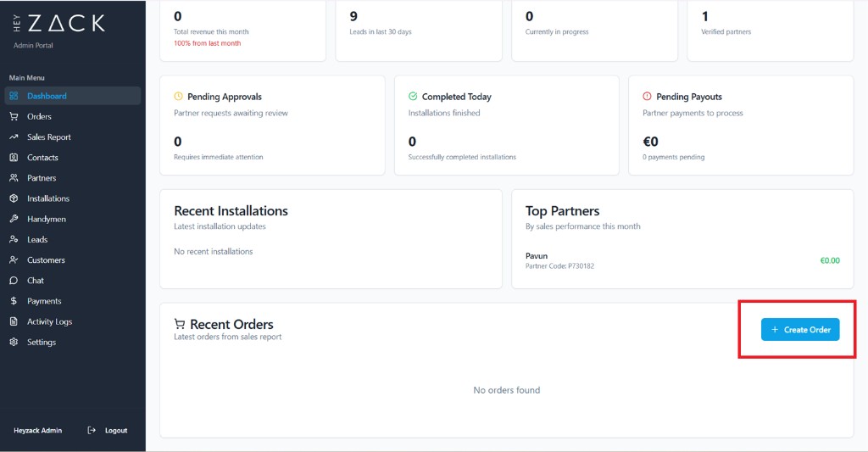Click the '100% from last month' red text
The width and height of the screenshot is (868, 452).
(207, 43)
